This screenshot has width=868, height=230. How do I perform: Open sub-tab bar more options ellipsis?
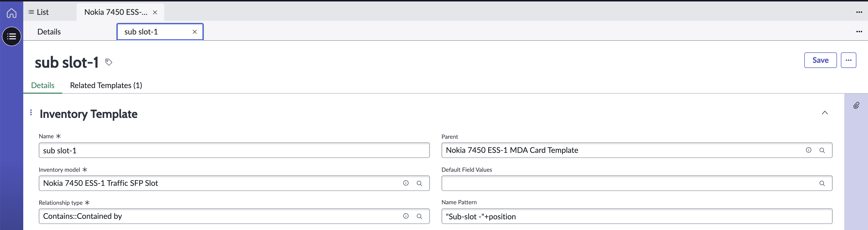point(859,32)
